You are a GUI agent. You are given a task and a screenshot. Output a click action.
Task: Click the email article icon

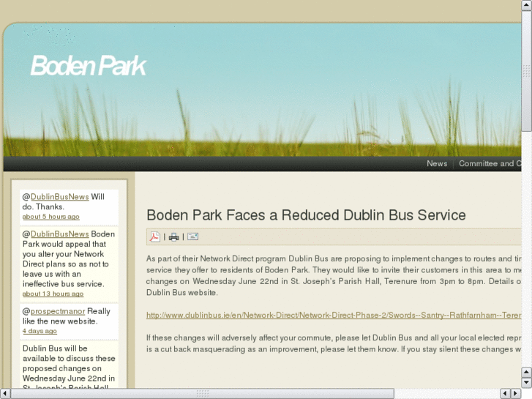(192, 236)
